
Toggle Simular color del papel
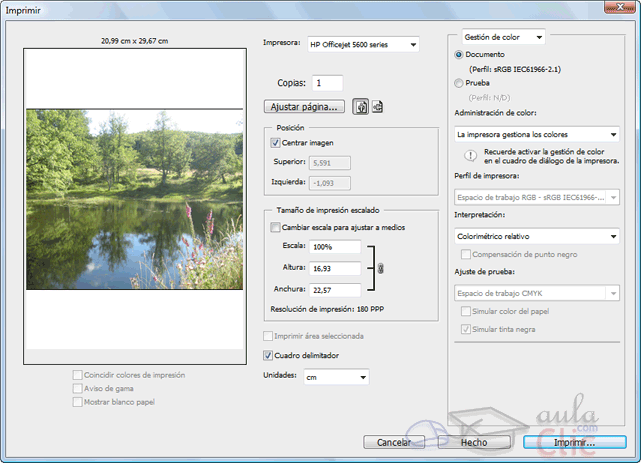click(465, 311)
